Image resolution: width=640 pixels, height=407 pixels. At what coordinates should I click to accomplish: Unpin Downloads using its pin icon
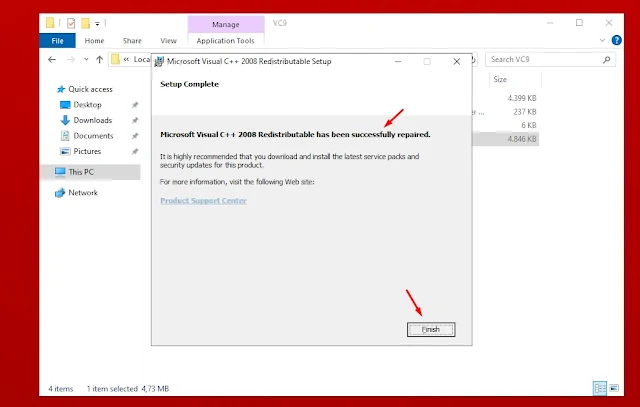point(135,120)
